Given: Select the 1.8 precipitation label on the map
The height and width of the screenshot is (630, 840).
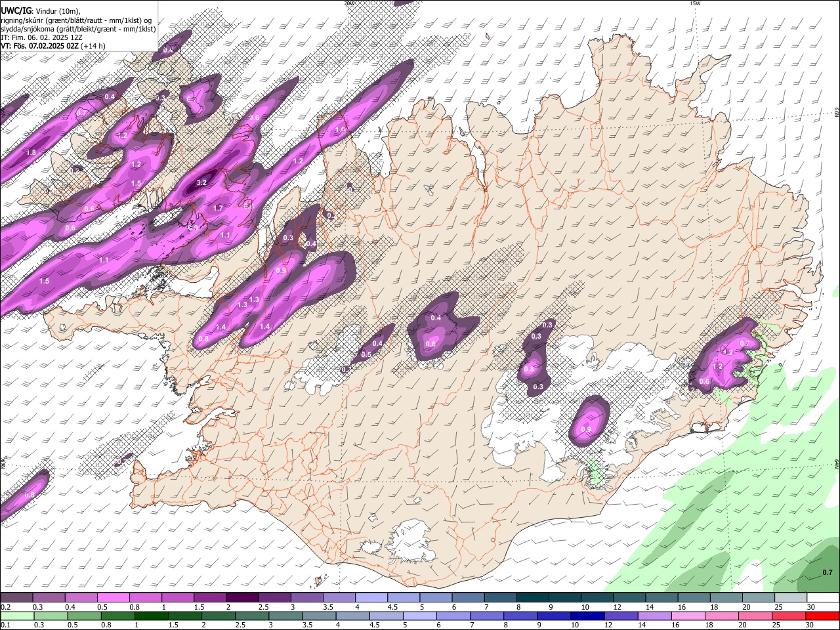Looking at the screenshot, I should [31, 152].
